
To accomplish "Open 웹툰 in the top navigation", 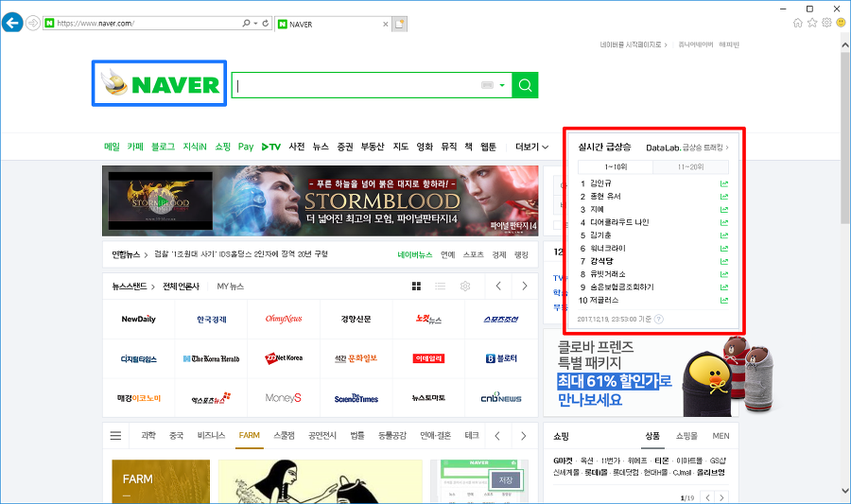I will coord(489,147).
